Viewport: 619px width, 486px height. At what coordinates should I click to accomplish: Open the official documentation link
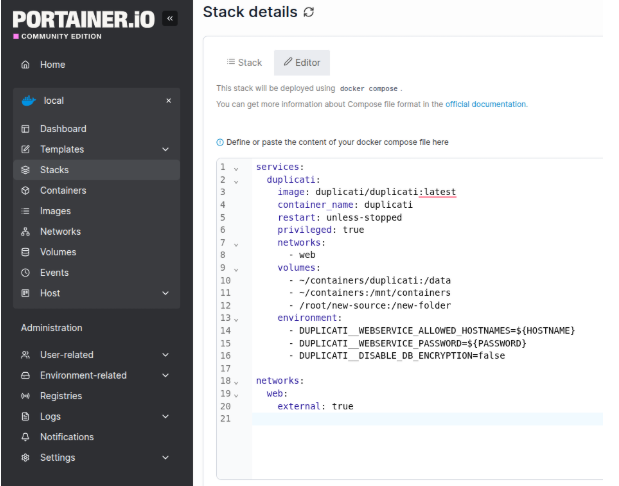(x=486, y=104)
